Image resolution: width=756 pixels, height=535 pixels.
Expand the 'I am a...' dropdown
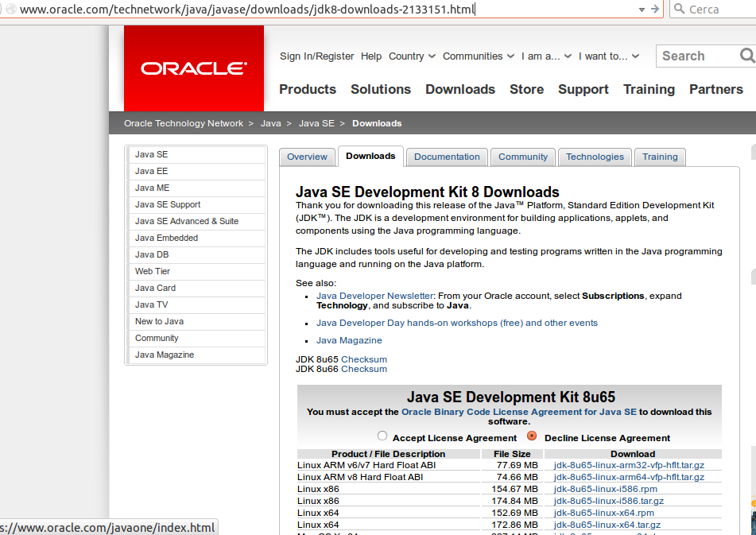click(x=546, y=56)
